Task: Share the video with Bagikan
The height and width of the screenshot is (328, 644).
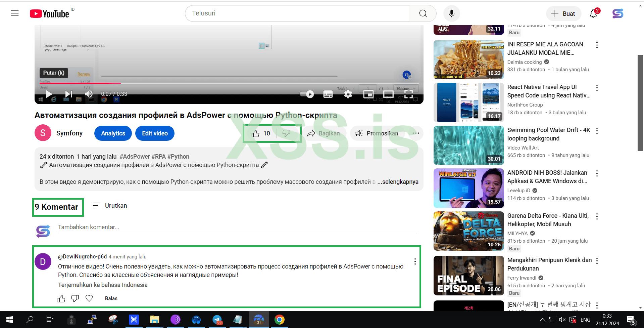Action: tap(324, 133)
